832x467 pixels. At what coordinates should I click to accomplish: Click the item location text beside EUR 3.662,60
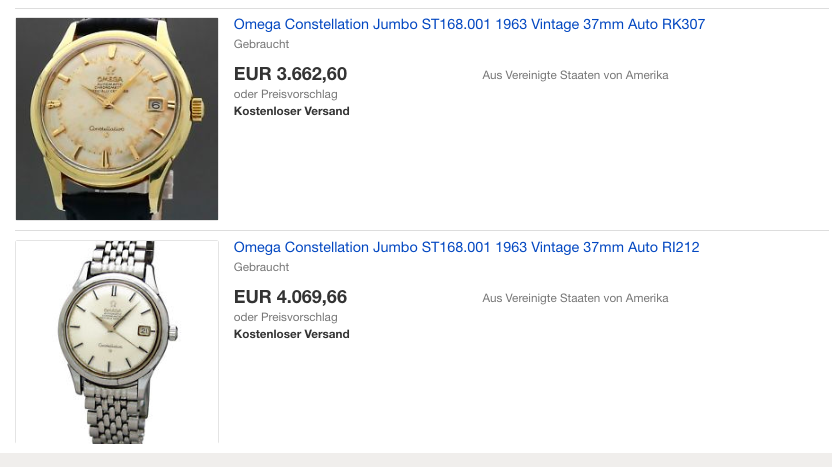point(575,75)
